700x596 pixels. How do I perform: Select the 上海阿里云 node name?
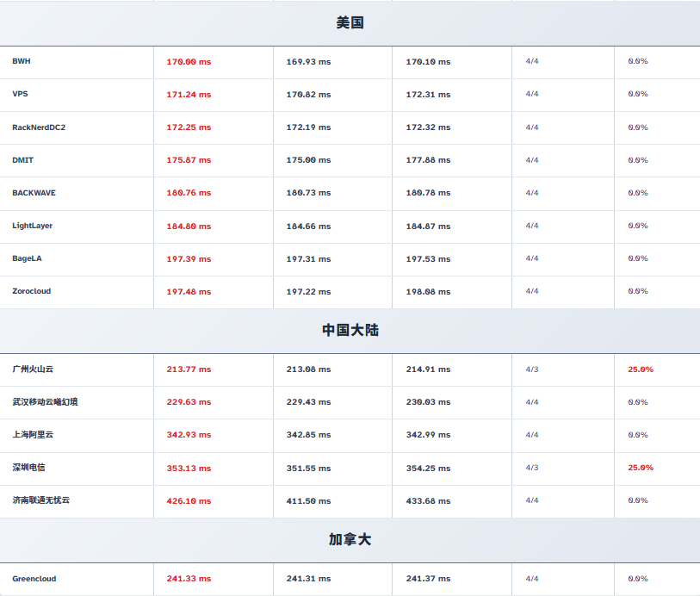(x=33, y=435)
